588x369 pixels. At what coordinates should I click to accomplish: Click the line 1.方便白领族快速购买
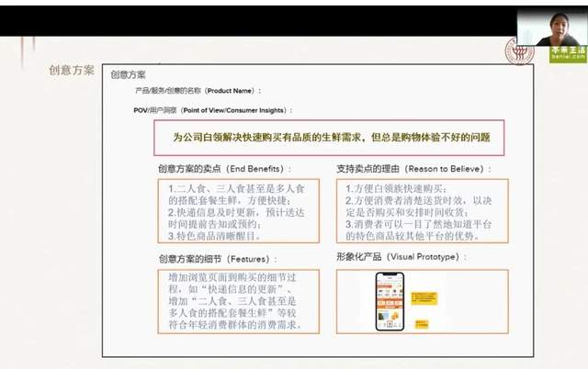coord(396,188)
